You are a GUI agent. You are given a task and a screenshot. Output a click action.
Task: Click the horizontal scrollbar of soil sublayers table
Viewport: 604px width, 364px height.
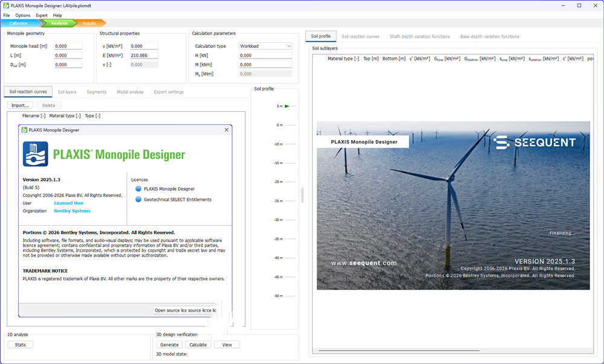click(x=399, y=351)
